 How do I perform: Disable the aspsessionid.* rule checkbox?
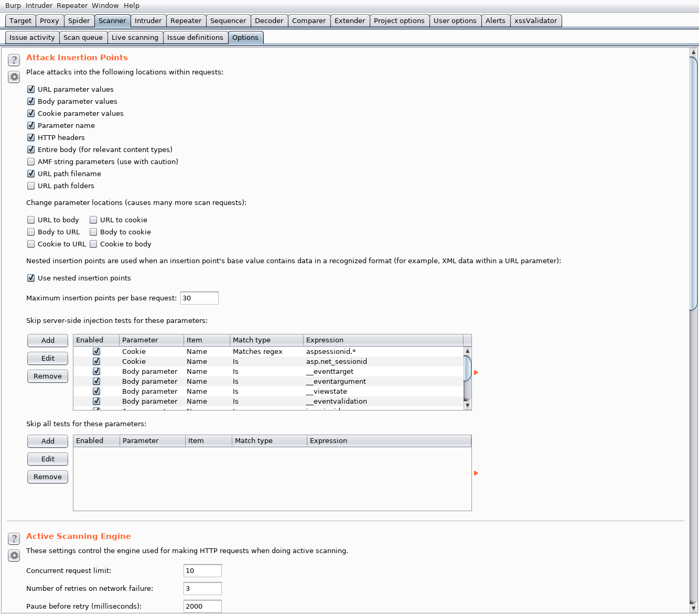(x=96, y=352)
